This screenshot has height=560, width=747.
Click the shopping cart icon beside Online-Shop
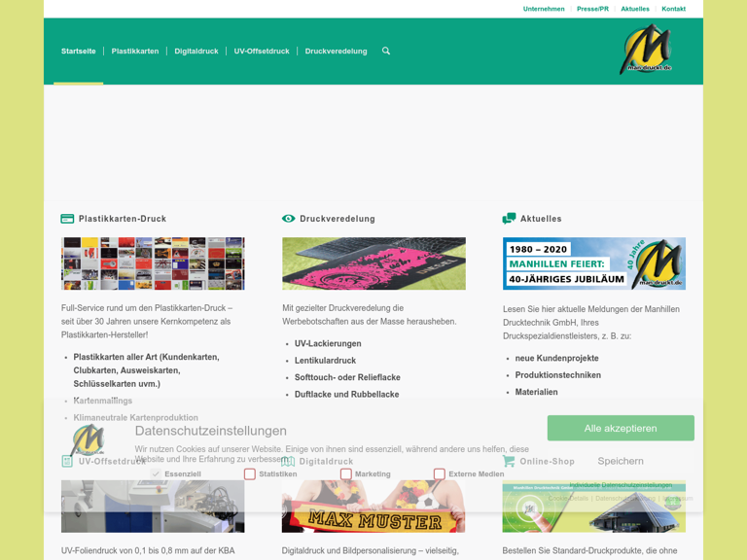[508, 461]
